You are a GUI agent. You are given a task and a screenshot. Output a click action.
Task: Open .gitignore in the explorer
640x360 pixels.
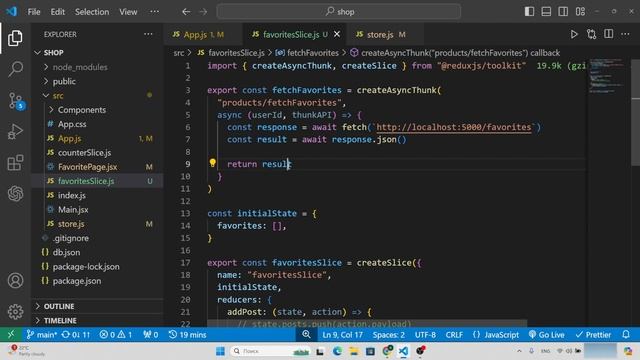pyautogui.click(x=97, y=238)
